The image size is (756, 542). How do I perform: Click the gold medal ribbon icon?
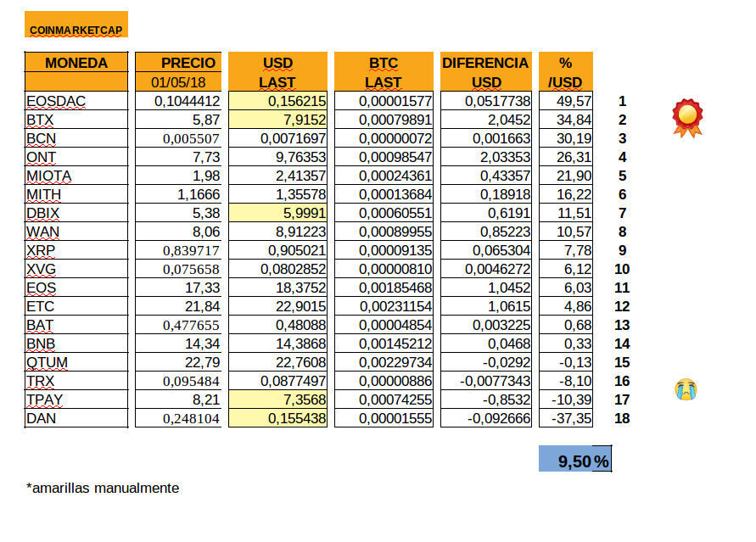pos(687,117)
